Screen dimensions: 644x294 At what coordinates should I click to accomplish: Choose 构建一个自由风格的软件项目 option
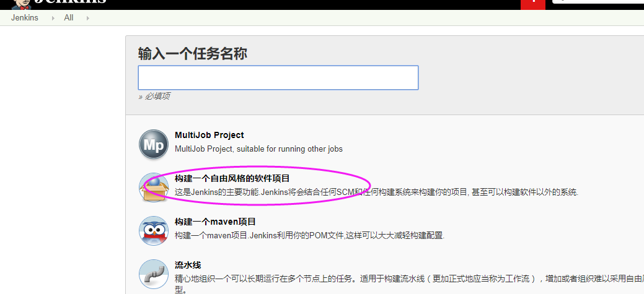point(232,179)
